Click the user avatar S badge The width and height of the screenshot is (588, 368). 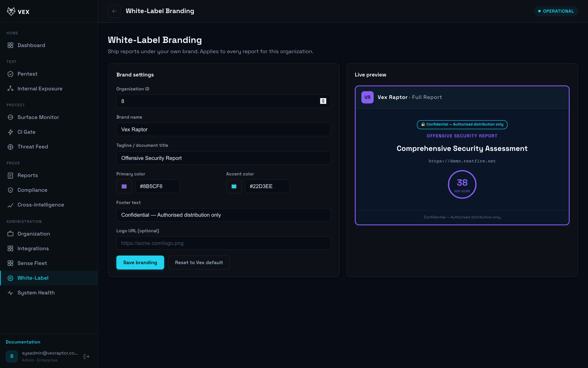click(12, 356)
